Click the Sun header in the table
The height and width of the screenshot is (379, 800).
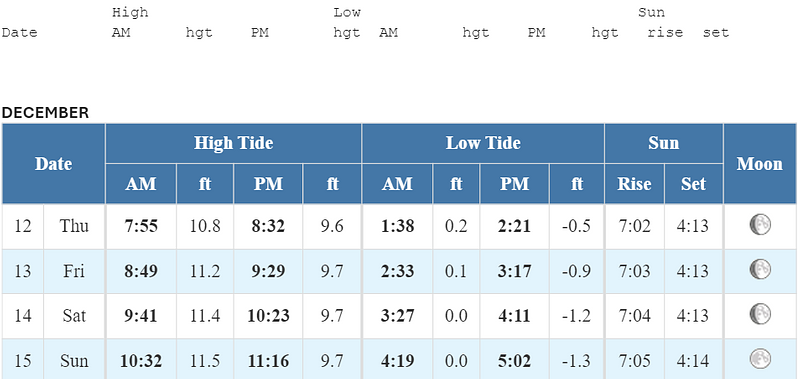pyautogui.click(x=664, y=143)
